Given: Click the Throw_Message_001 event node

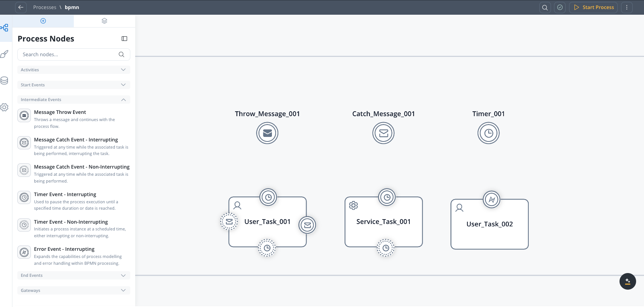Looking at the screenshot, I should tap(267, 133).
